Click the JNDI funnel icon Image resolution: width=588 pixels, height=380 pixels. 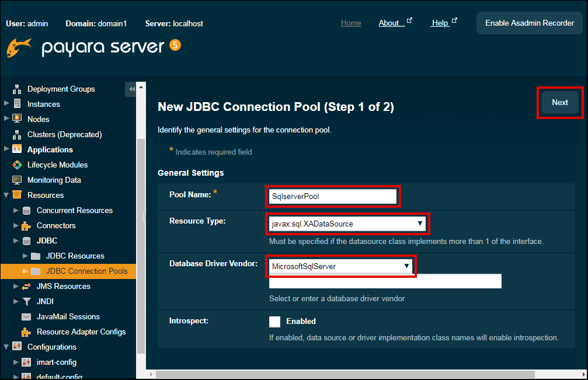tap(26, 302)
